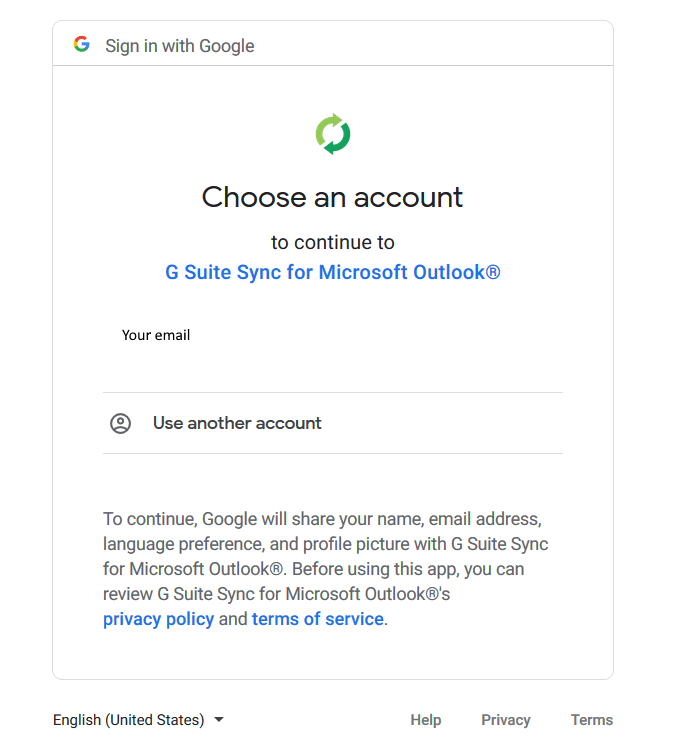Screen dimensions: 680x743
Task: Click the "to continue to" subtitle text
Action: 333,242
